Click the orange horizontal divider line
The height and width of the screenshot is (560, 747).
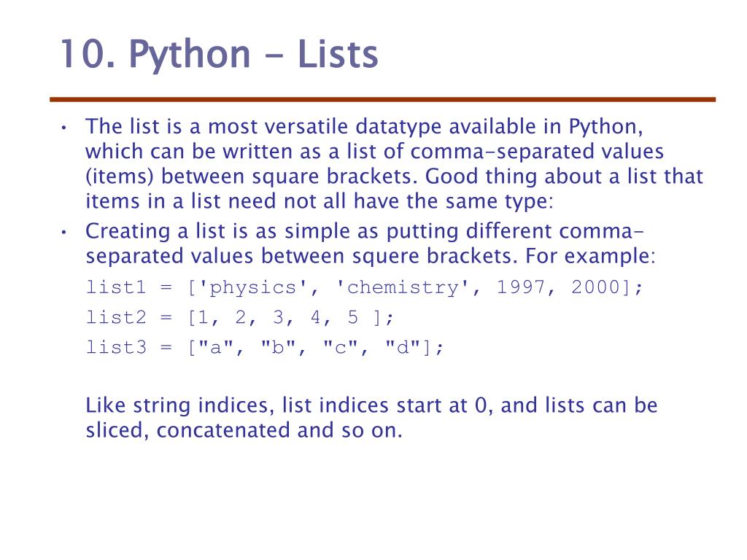382,99
